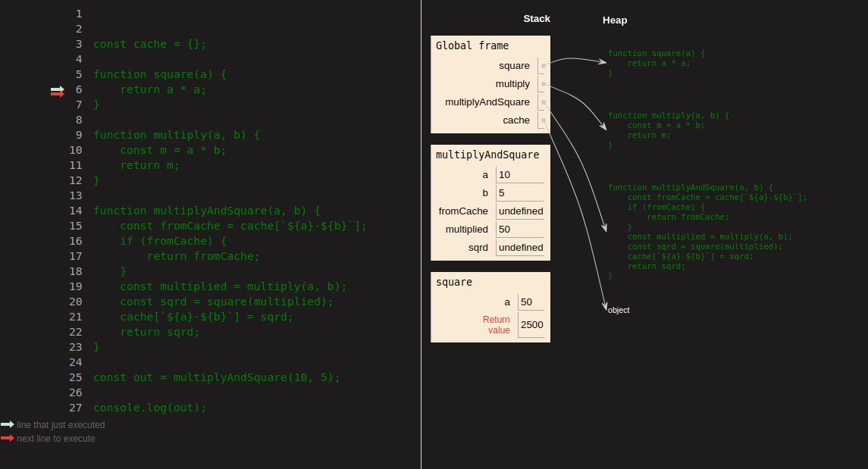Click 'return fromCache;' on editor line 17
Viewport: 868px width, 469px height.
pyautogui.click(x=203, y=256)
